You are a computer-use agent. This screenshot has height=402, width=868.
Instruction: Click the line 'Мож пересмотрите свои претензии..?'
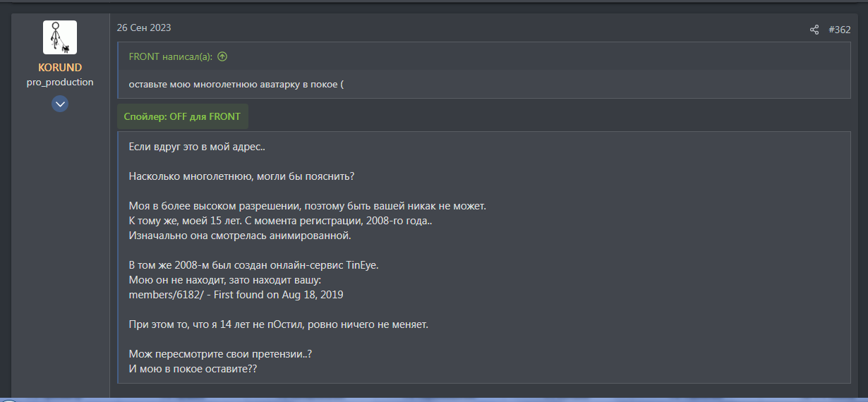point(220,354)
